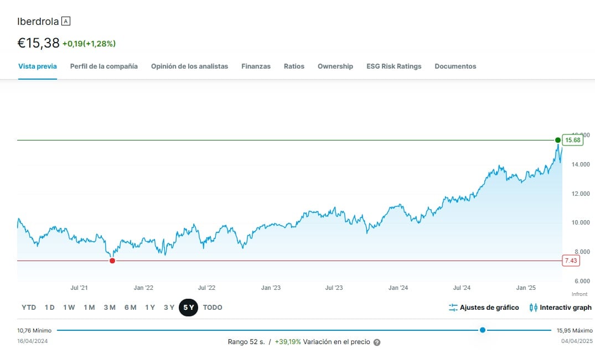Select the 3Y time range
The height and width of the screenshot is (364, 595).
point(169,308)
